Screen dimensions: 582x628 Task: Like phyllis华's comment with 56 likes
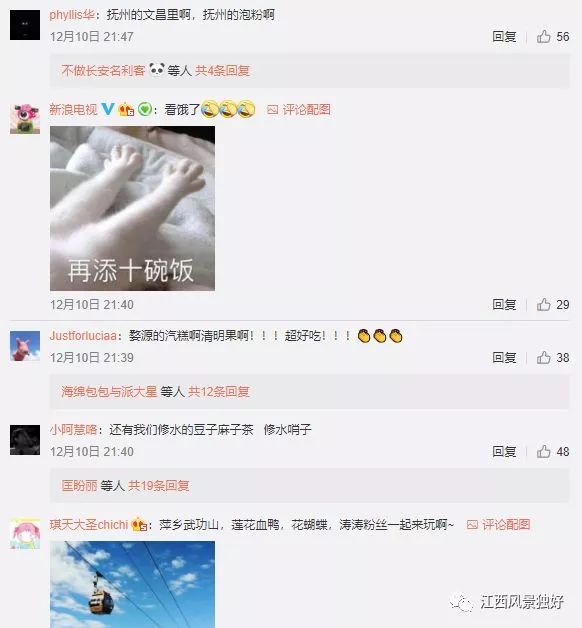(x=544, y=36)
